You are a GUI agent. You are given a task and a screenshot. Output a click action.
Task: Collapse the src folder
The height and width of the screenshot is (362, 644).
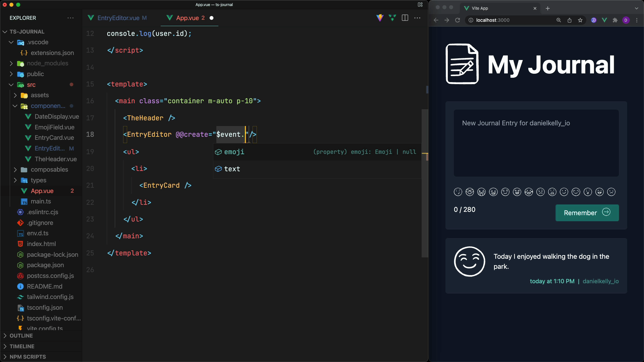click(x=11, y=85)
